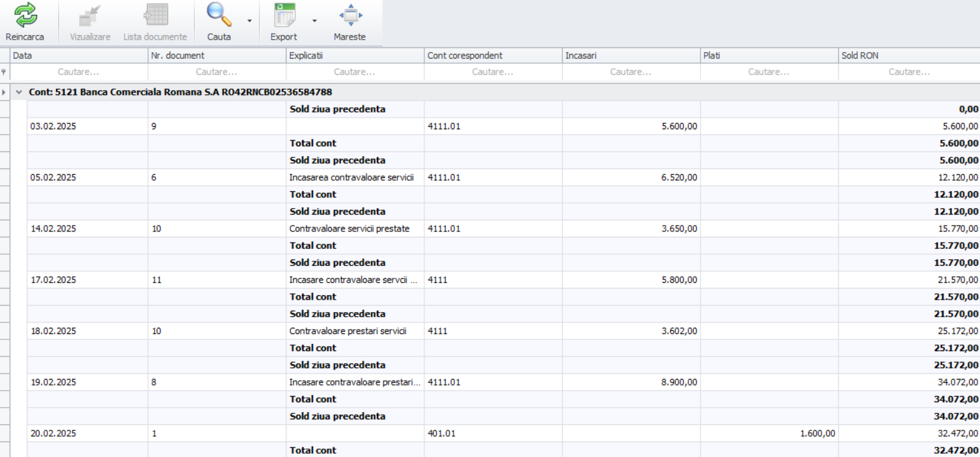This screenshot has width=980, height=457.
Task: Click the Reincarca reload icon
Action: point(25,15)
